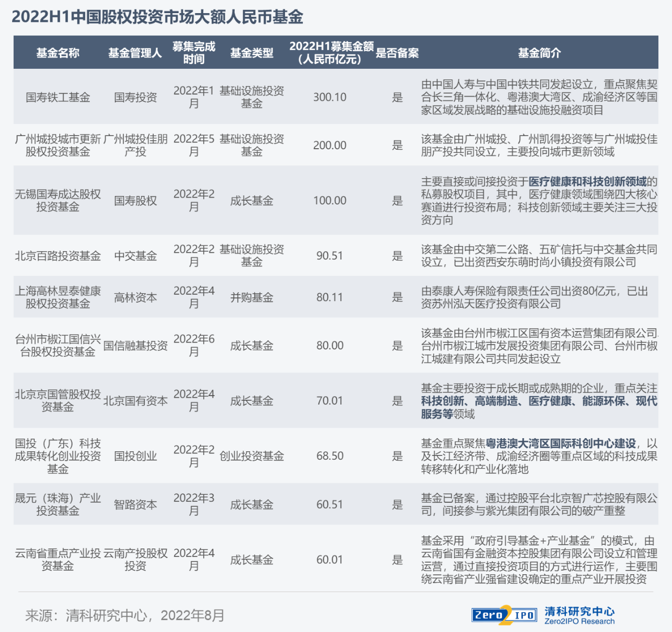Click the 是否备案 column header
The height and width of the screenshot is (632, 672).
397,53
